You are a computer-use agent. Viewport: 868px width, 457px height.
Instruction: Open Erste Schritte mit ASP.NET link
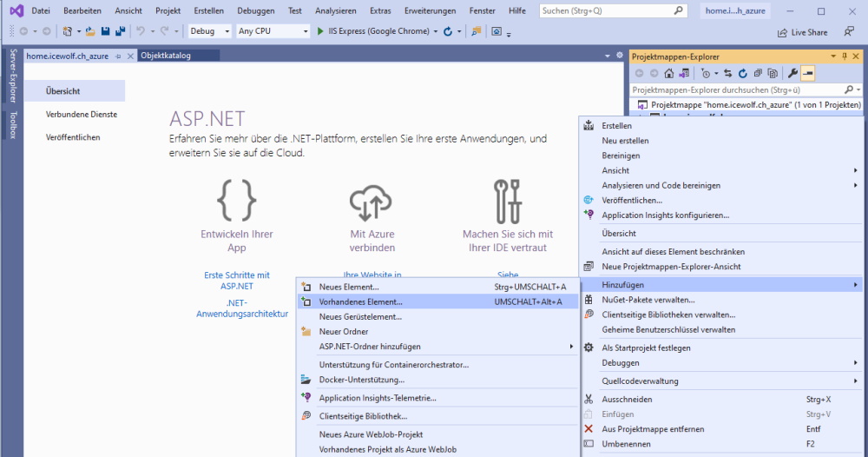point(237,281)
